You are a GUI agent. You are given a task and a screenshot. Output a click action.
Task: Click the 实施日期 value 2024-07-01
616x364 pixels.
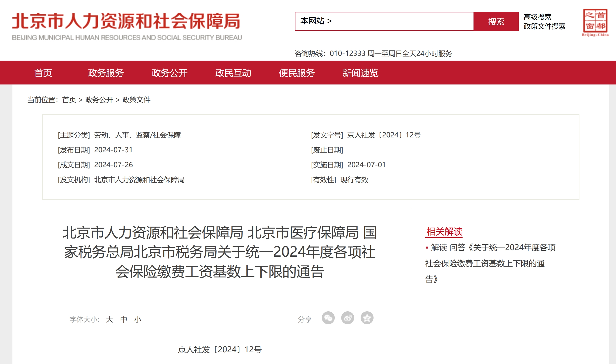(366, 165)
